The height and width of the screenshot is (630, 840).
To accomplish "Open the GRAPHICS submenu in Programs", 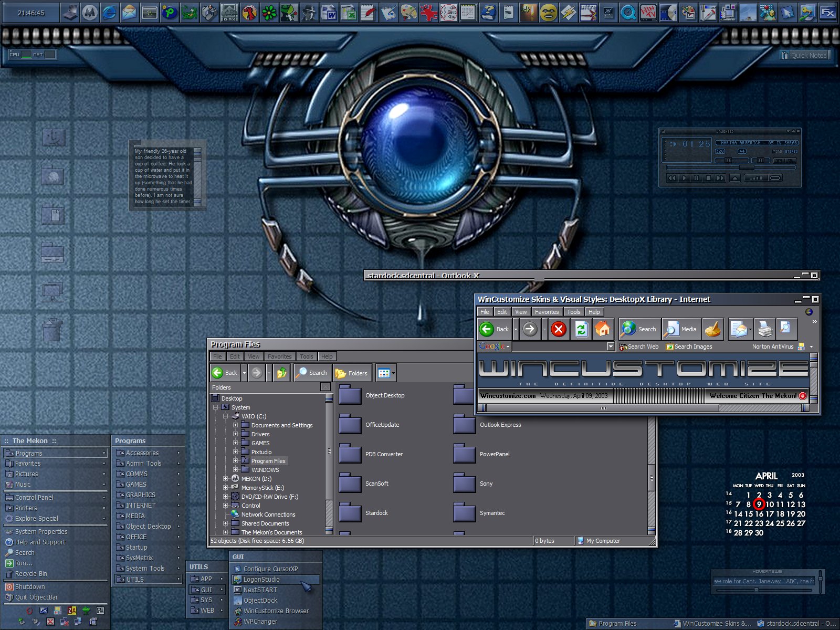I will click(148, 495).
